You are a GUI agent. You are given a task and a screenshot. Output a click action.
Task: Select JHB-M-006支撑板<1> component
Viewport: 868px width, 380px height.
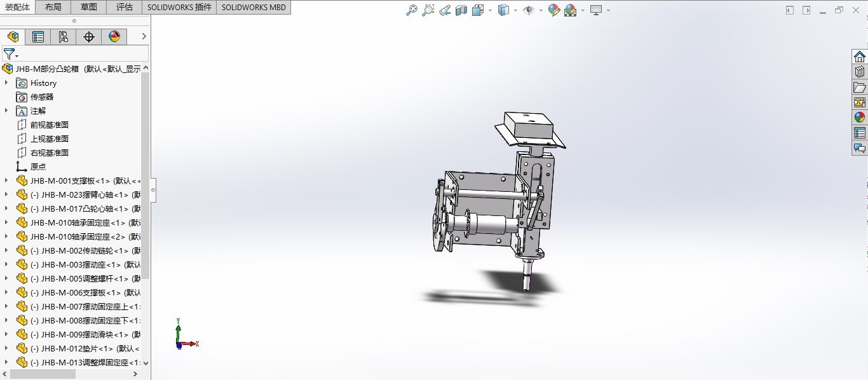79,292
